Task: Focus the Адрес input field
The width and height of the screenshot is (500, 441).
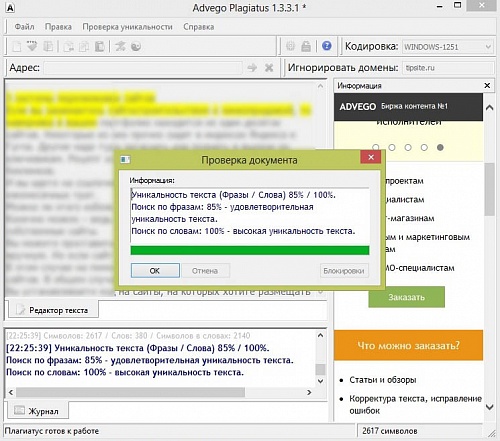Action: tap(143, 68)
